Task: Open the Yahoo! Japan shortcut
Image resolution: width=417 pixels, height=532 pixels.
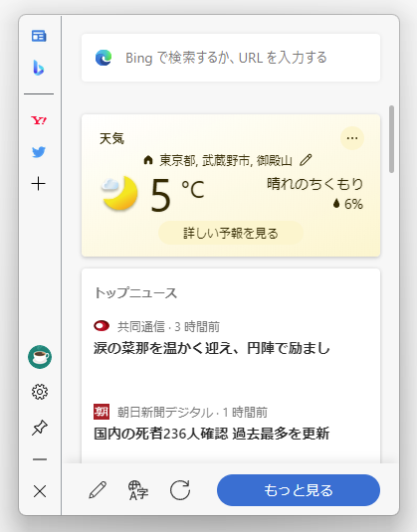Action: pyautogui.click(x=39, y=120)
